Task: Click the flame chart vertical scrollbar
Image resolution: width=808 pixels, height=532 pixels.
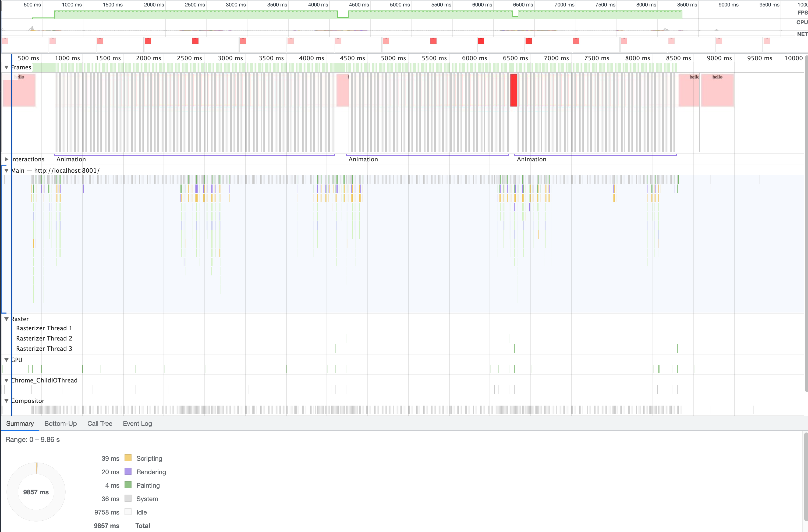Action: point(806,224)
